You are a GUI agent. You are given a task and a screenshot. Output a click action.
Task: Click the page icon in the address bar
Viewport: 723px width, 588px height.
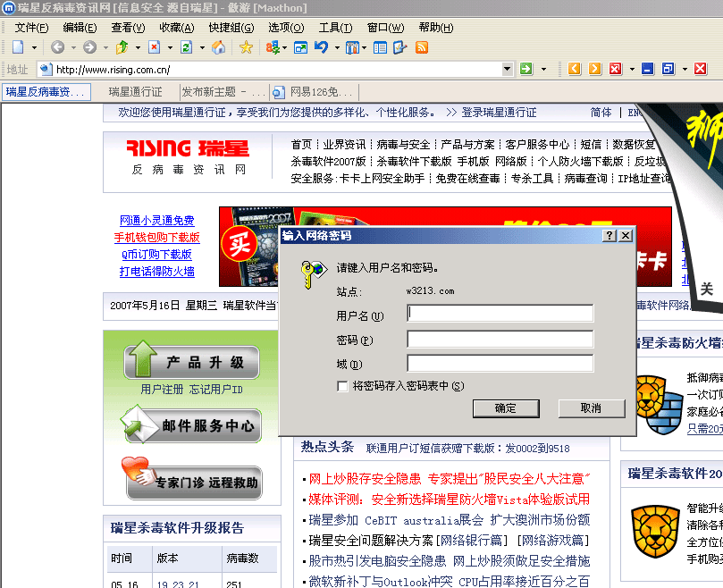tap(46, 69)
